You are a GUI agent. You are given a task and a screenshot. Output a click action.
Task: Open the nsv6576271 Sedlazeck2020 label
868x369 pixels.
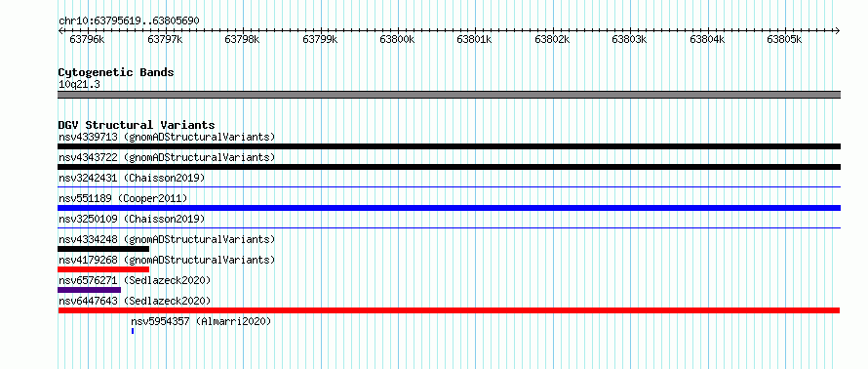pos(135,280)
